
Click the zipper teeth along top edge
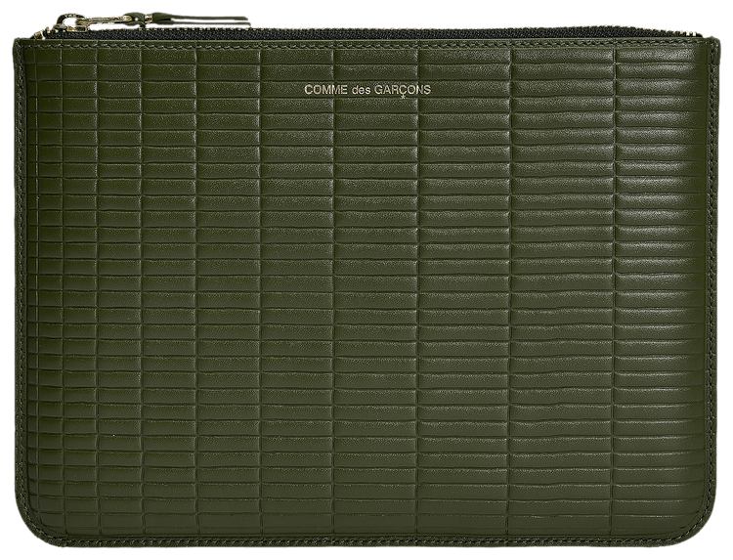click(x=391, y=29)
